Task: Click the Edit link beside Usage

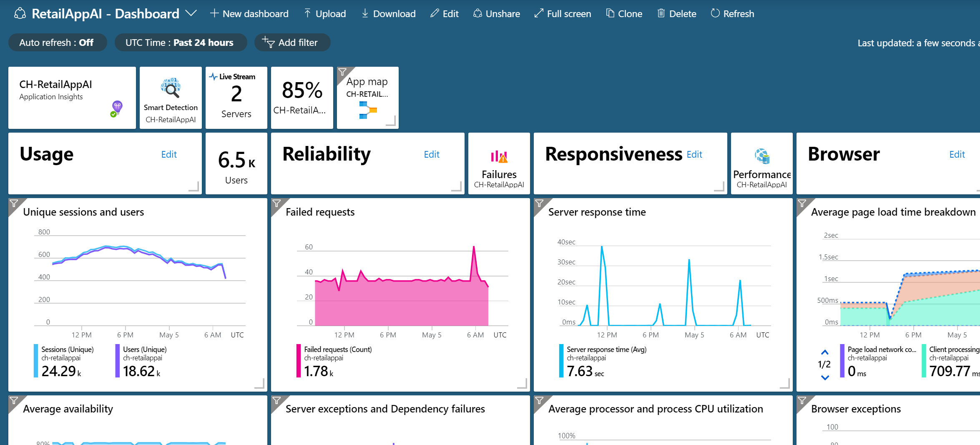Action: click(169, 154)
